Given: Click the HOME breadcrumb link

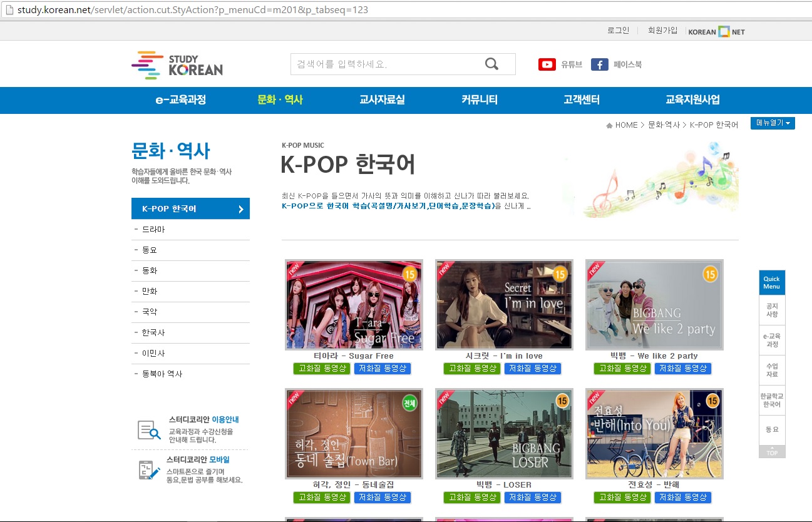Looking at the screenshot, I should 626,125.
